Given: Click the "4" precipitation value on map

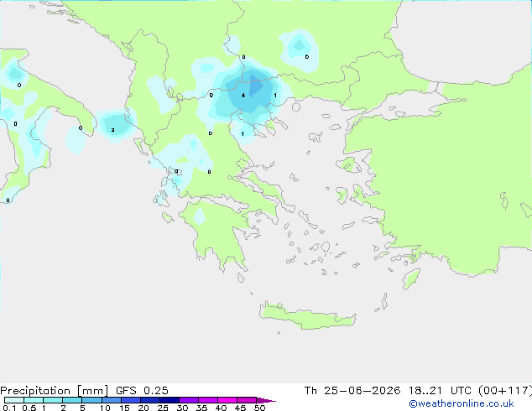Looking at the screenshot, I should [243, 96].
